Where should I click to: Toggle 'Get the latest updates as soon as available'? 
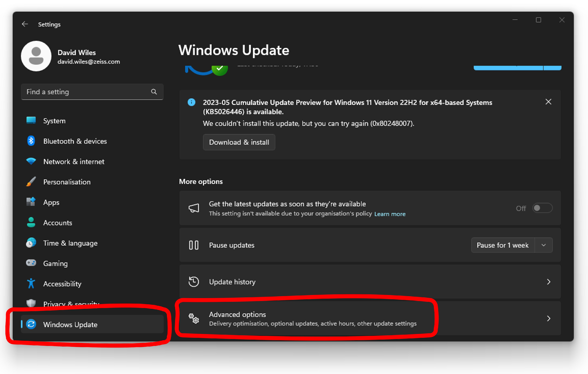pos(542,208)
